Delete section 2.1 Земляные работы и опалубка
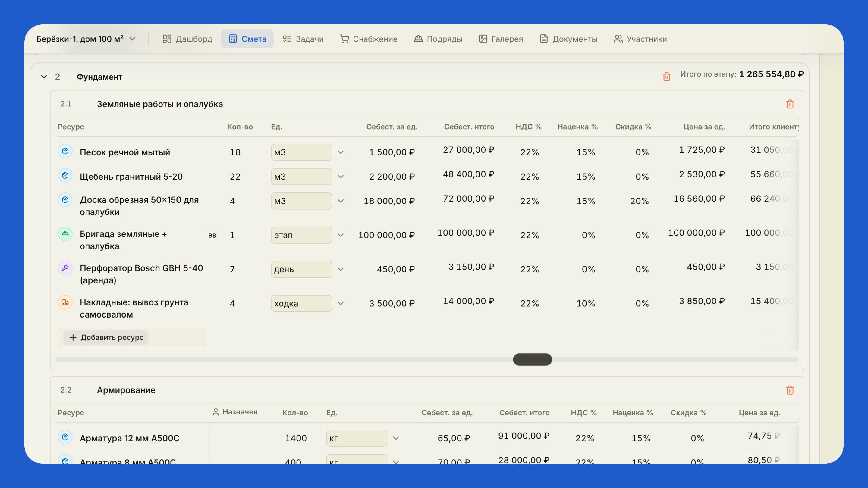The width and height of the screenshot is (868, 488). (x=790, y=104)
